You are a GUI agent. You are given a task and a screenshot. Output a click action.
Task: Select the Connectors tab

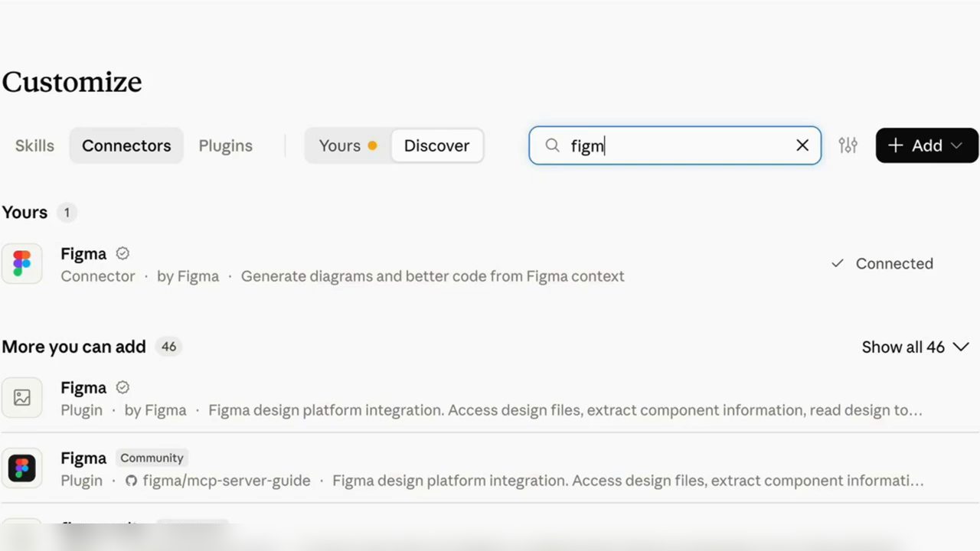[x=126, y=145]
